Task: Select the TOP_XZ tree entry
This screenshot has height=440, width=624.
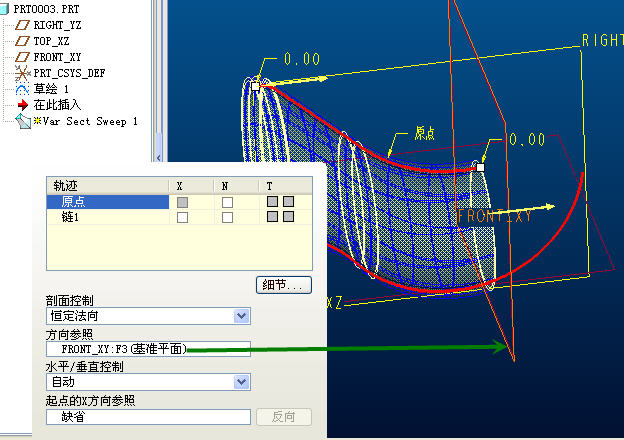Action: (x=51, y=41)
